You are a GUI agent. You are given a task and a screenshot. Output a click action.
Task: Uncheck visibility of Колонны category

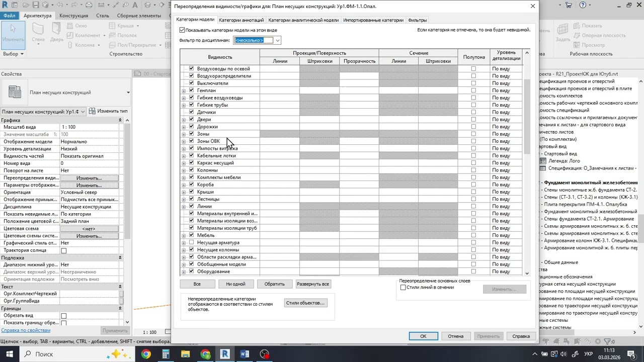191,170
